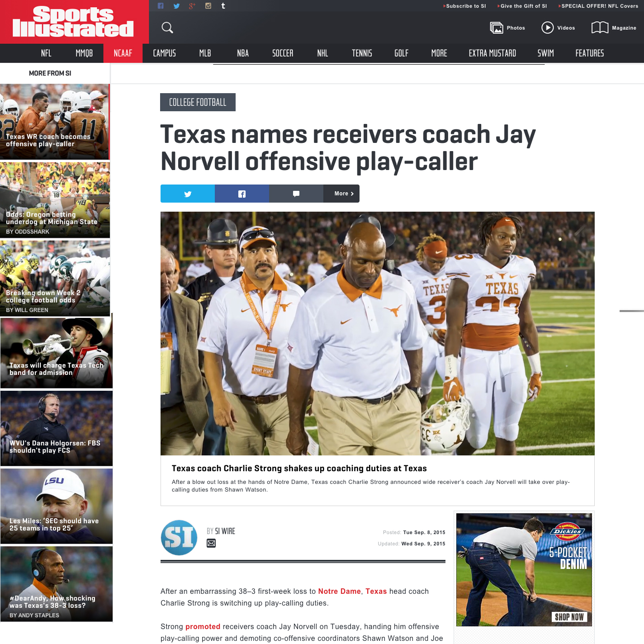Click SI WIRE author name
Screen dimensions: 644x644
point(225,531)
